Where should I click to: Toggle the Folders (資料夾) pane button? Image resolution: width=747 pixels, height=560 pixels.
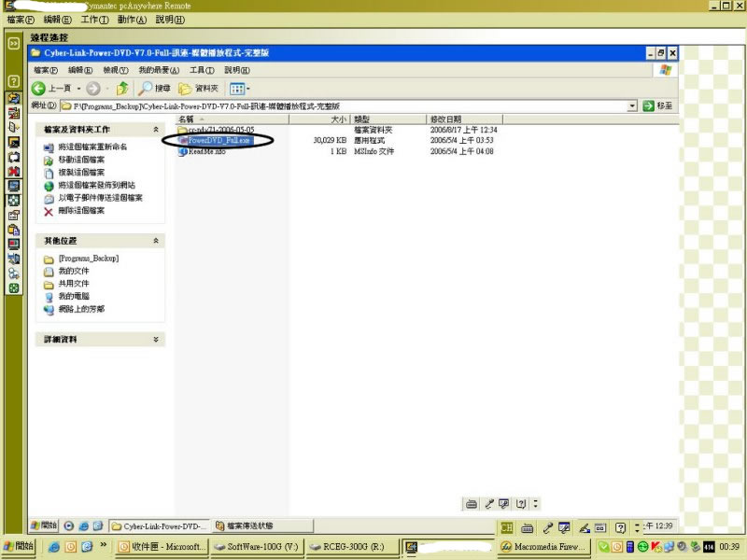(x=198, y=88)
